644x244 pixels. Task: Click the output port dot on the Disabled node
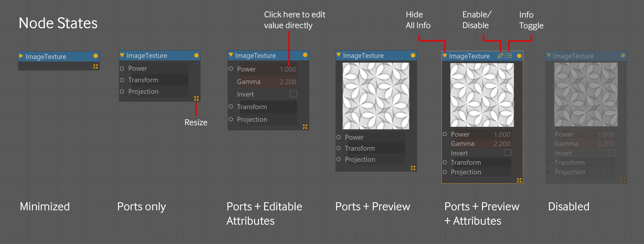tap(623, 56)
